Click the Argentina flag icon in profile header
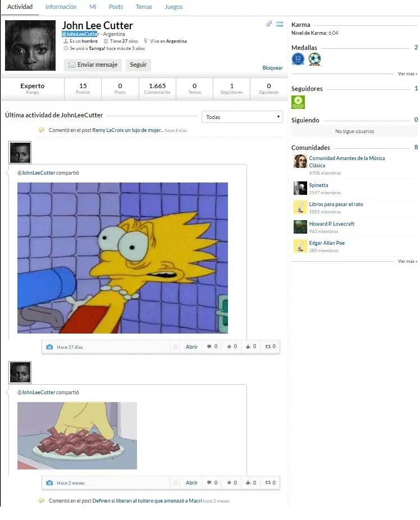Image resolution: width=420 pixels, height=520 pixels. pos(280,24)
